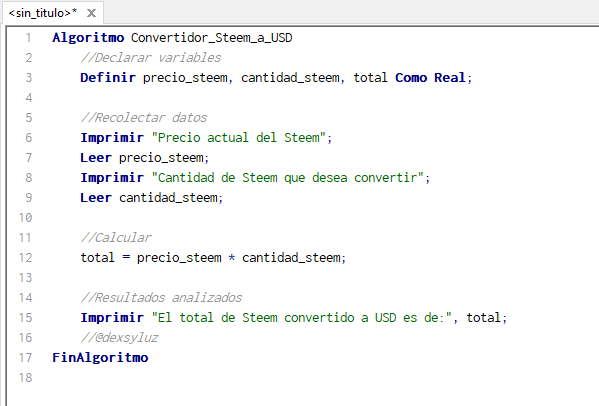Click Leer cantidad_steem on line 9
The image size is (599, 406).
point(149,198)
